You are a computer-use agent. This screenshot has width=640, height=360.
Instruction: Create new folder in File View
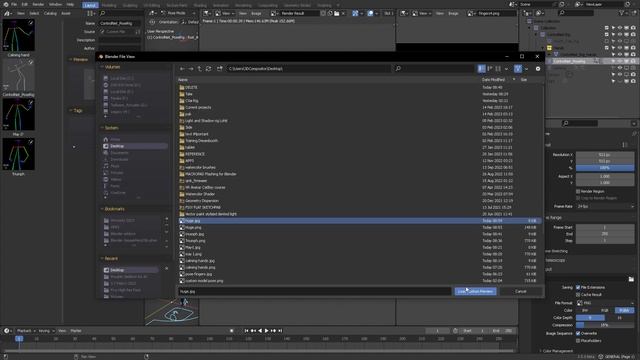pyautogui.click(x=220, y=69)
